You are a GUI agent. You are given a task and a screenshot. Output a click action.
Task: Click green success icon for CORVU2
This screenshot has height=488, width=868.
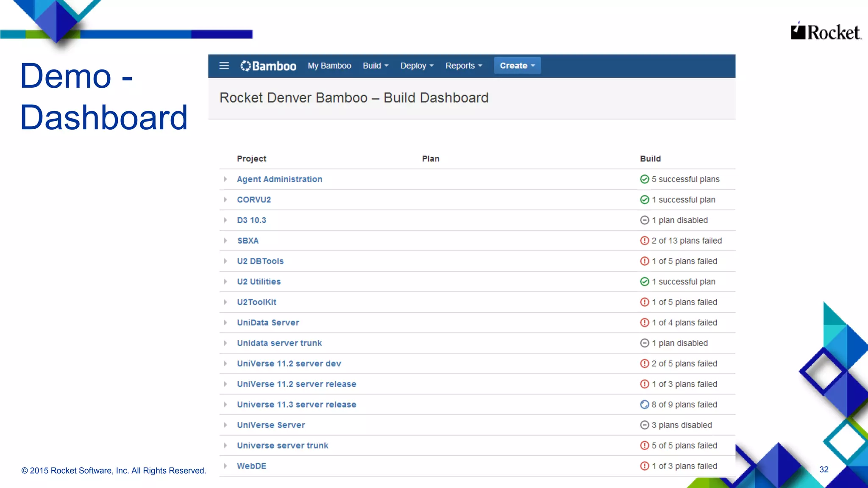point(645,200)
